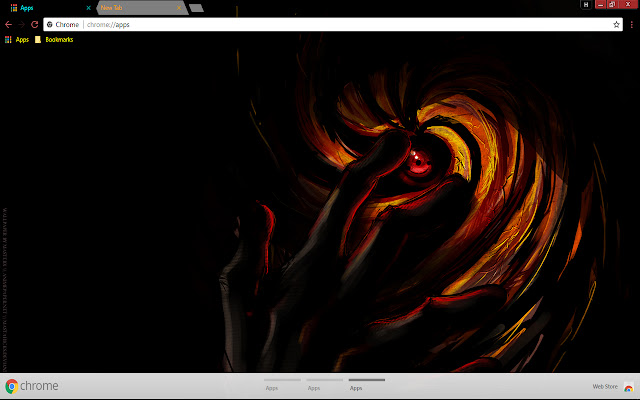
Task: Restore down the Chrome window
Action: point(612,4)
